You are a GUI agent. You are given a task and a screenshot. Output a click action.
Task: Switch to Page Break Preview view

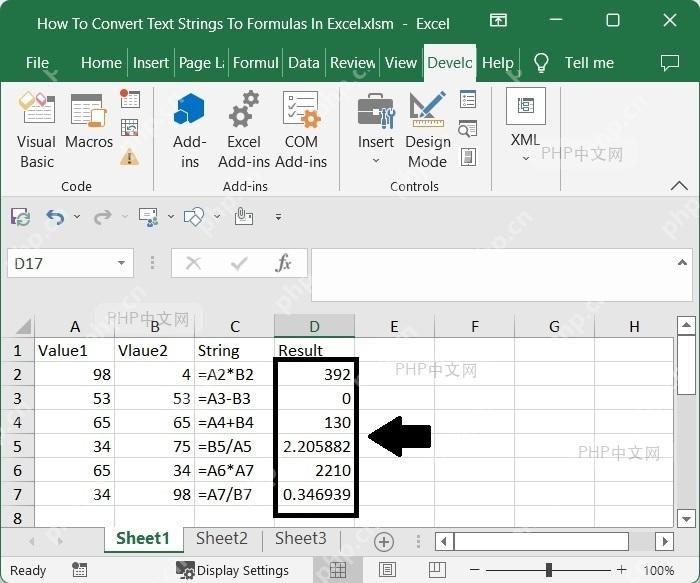click(x=437, y=570)
